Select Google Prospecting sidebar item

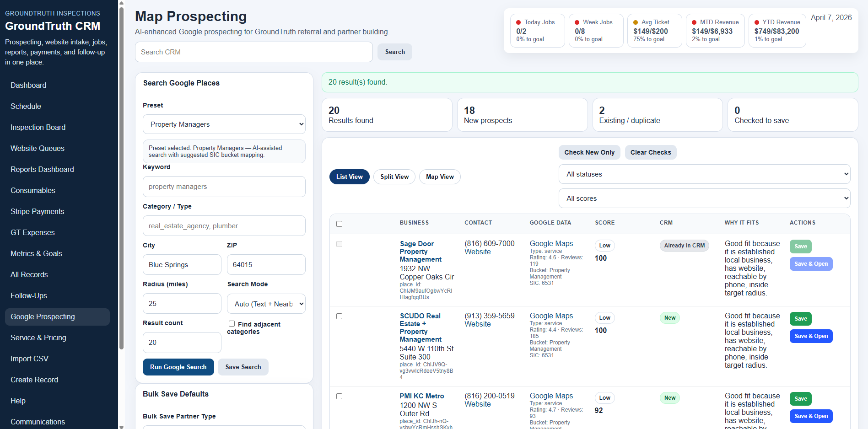57,317
